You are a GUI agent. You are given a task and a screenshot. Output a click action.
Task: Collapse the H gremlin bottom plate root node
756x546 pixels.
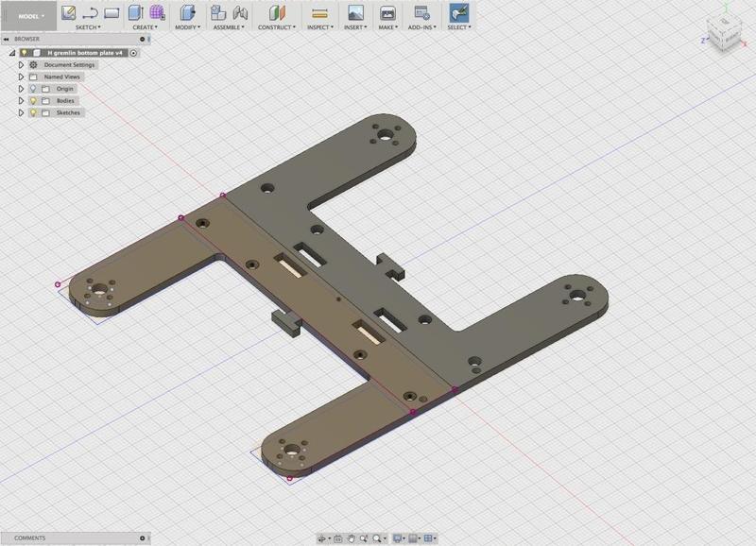[12, 53]
